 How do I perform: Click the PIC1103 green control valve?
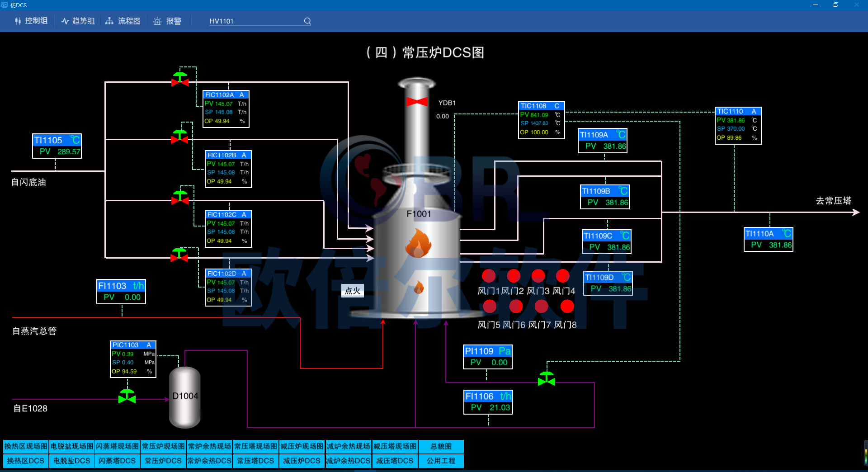(x=127, y=396)
